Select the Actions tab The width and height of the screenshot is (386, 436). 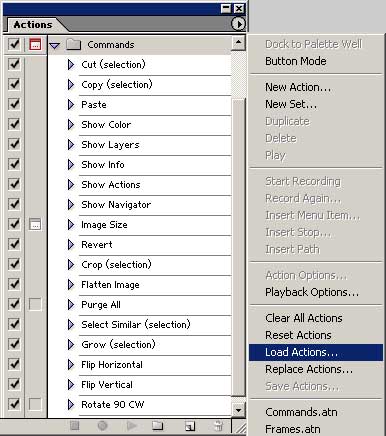coord(33,25)
